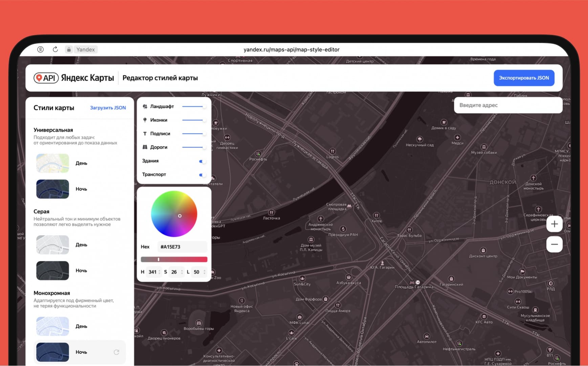Step the H hue value stepper
The width and height of the screenshot is (588, 366).
click(159, 272)
